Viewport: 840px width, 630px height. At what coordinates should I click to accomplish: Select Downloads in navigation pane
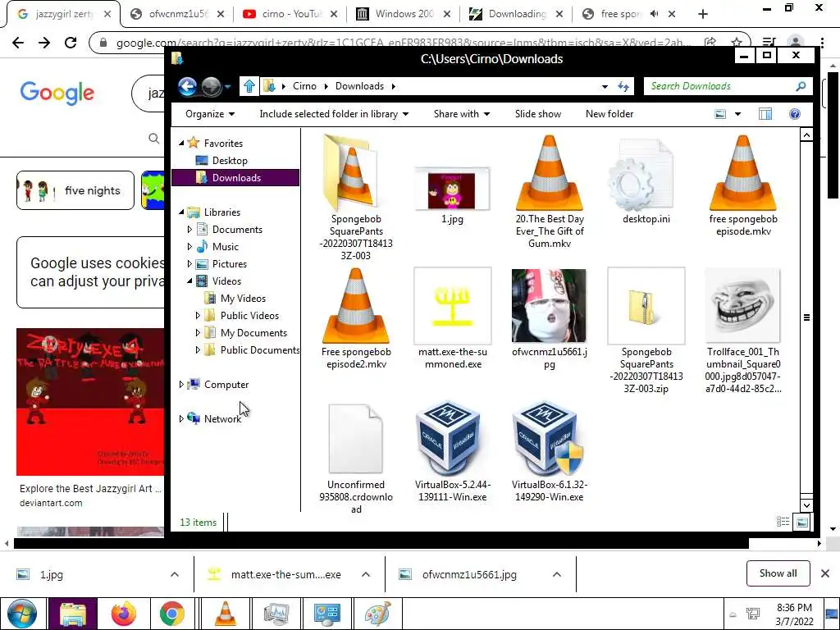235,177
